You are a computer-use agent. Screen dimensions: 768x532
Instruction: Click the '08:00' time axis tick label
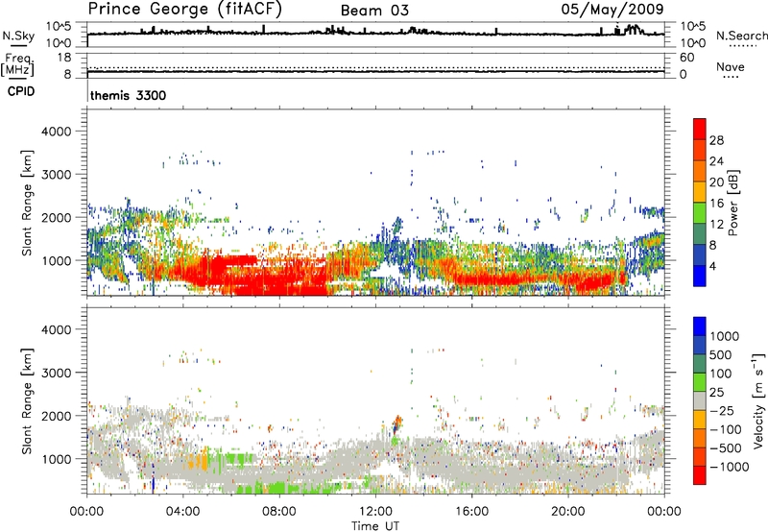pos(278,512)
